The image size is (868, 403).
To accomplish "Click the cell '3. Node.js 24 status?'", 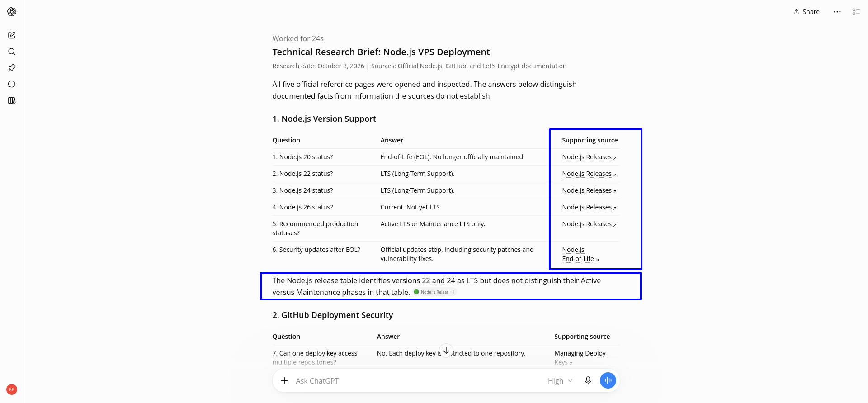I will click(302, 190).
